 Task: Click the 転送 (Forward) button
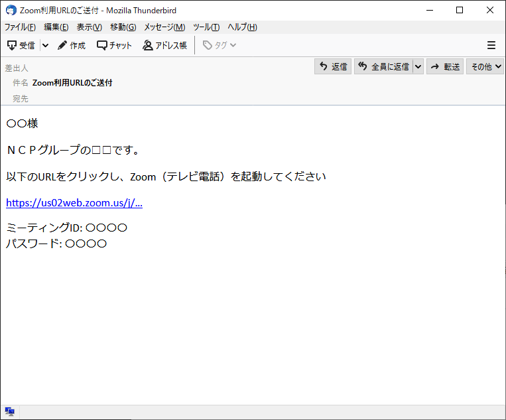click(x=445, y=66)
